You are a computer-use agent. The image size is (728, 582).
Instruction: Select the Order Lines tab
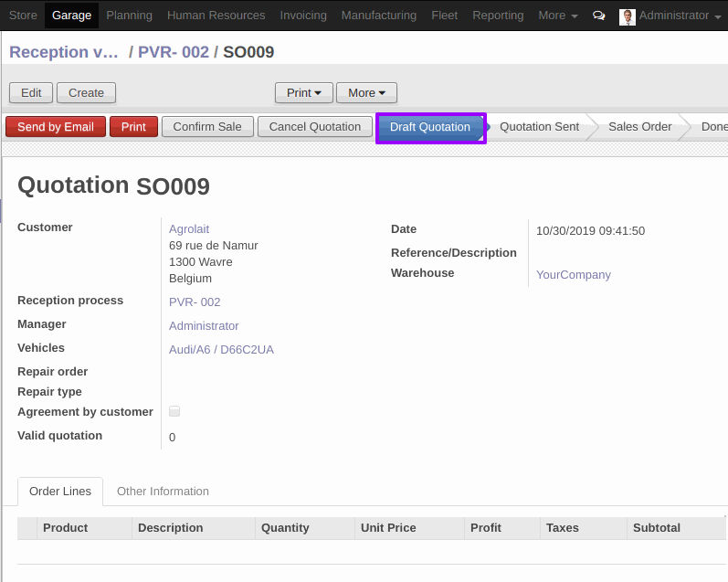point(60,491)
